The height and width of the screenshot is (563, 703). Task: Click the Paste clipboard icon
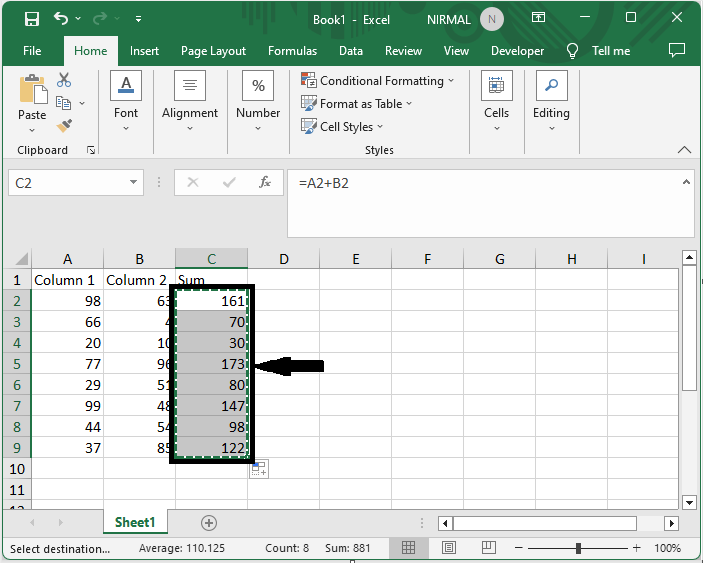pyautogui.click(x=32, y=90)
